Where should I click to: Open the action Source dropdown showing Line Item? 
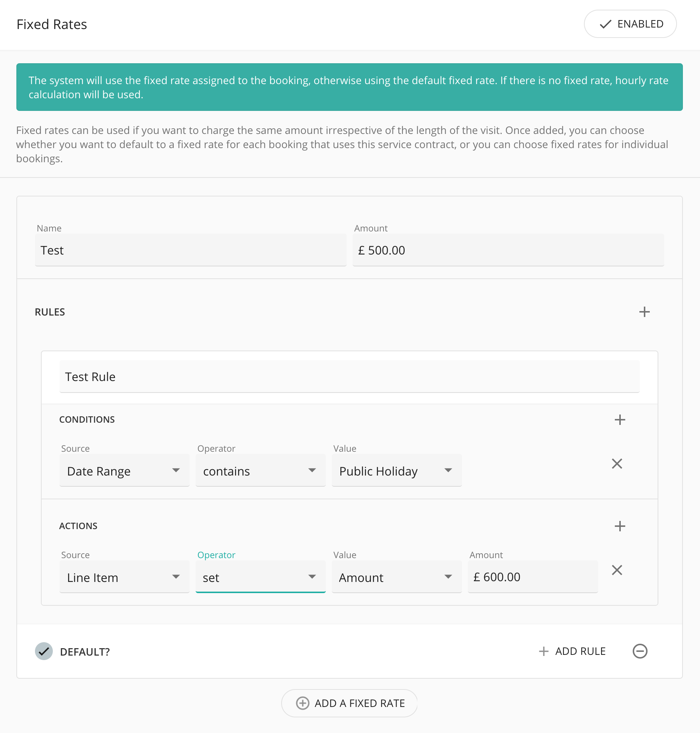click(x=124, y=577)
